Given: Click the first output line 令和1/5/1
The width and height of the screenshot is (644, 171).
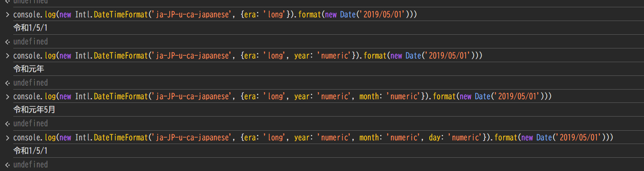Looking at the screenshot, I should point(30,28).
